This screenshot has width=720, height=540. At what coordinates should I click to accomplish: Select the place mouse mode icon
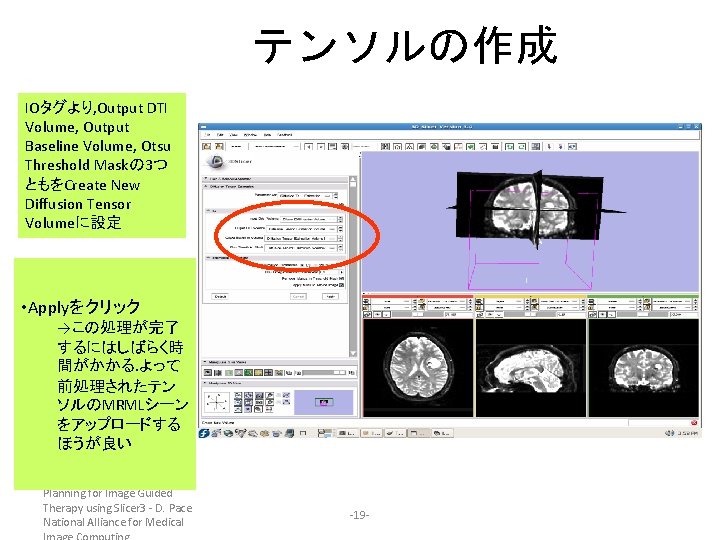[560, 146]
